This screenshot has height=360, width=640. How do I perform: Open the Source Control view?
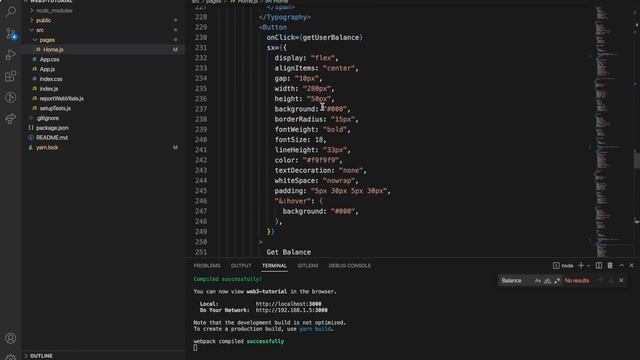click(11, 33)
